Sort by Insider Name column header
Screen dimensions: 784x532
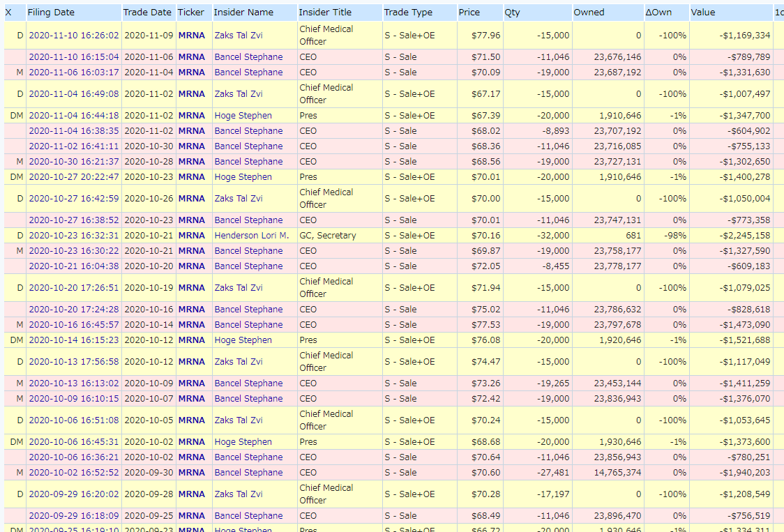point(243,13)
